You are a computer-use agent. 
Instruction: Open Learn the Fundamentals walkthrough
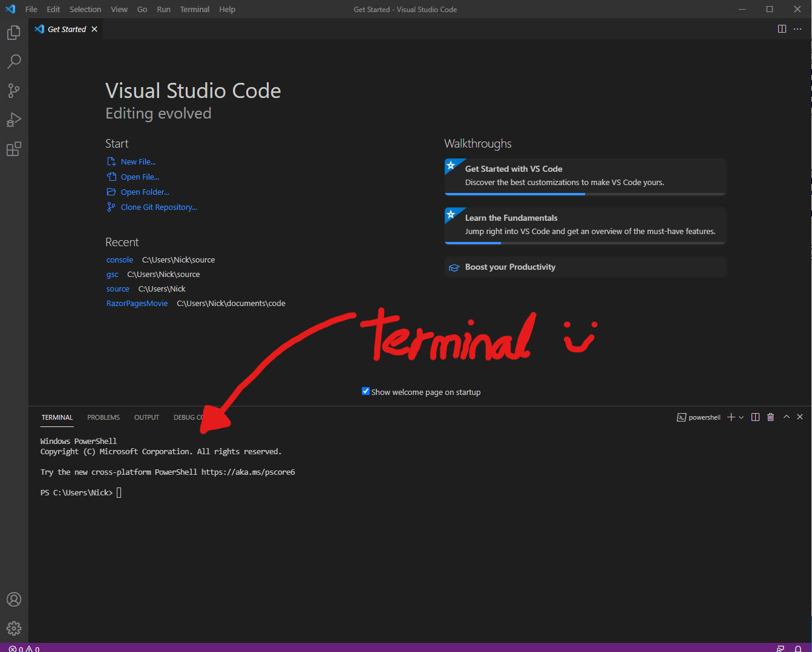pos(585,226)
